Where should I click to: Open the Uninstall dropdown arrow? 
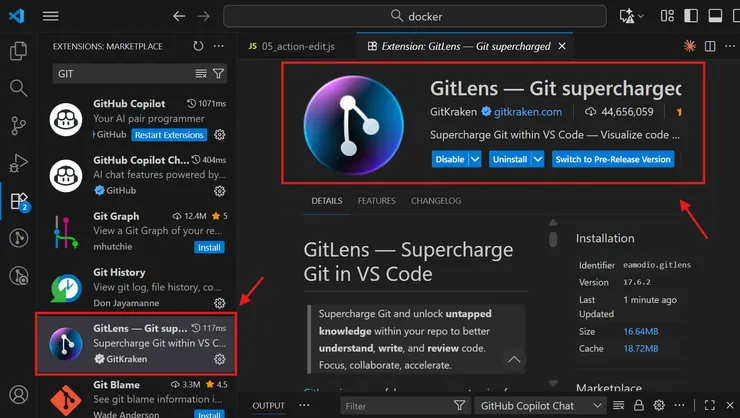[538, 159]
